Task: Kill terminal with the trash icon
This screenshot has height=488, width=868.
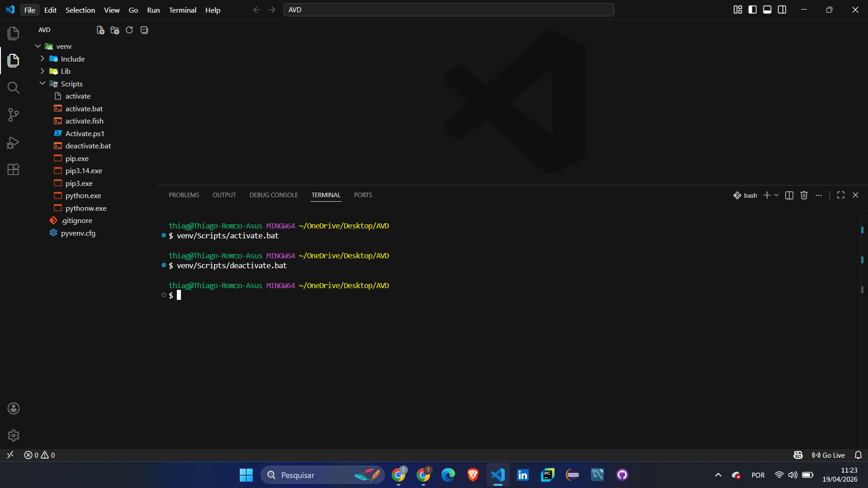Action: (804, 195)
